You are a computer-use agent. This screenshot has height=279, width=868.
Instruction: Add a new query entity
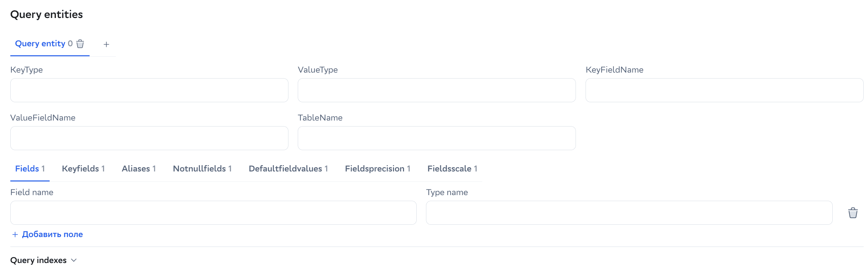(x=106, y=44)
